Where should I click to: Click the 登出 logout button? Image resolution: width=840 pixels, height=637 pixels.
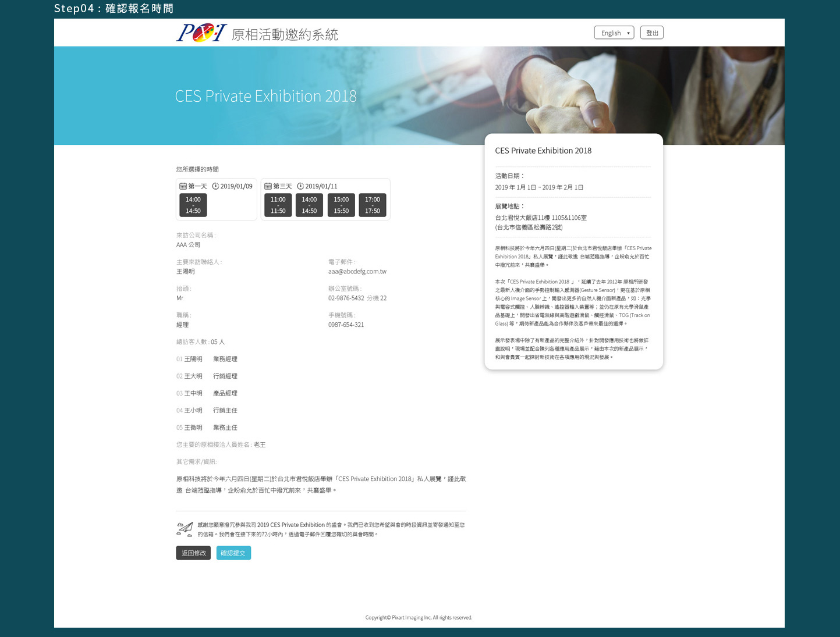pos(651,33)
